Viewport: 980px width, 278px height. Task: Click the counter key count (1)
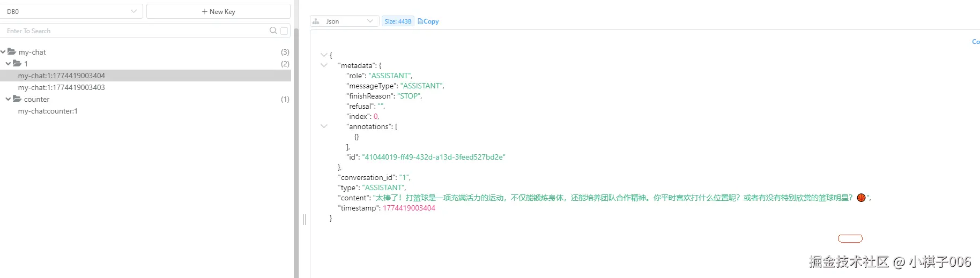tap(285, 99)
